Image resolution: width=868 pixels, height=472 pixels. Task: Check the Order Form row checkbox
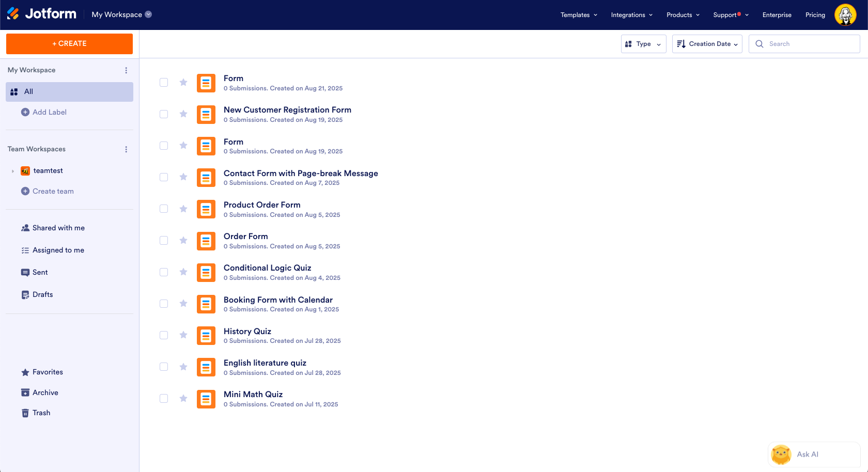[164, 241]
